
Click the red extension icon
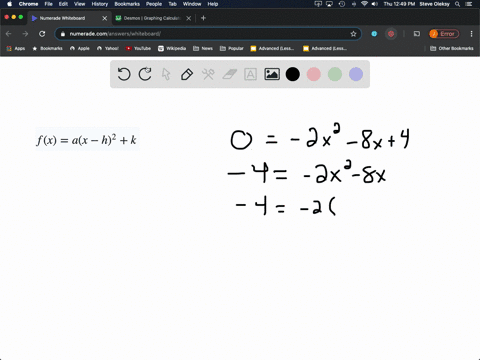coord(391,34)
